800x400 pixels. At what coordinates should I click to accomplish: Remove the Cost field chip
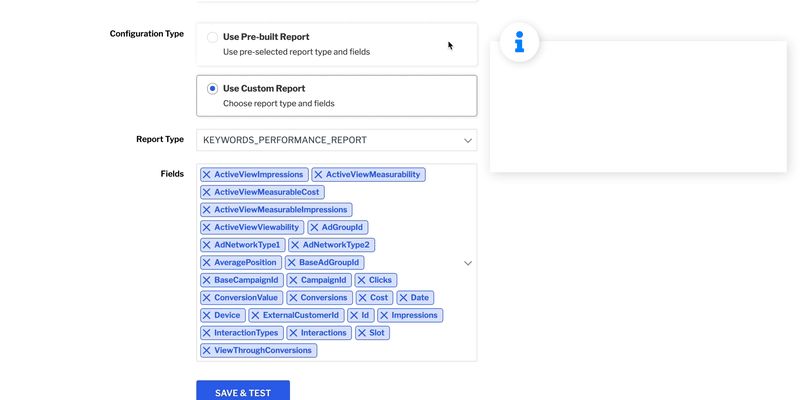click(x=363, y=298)
